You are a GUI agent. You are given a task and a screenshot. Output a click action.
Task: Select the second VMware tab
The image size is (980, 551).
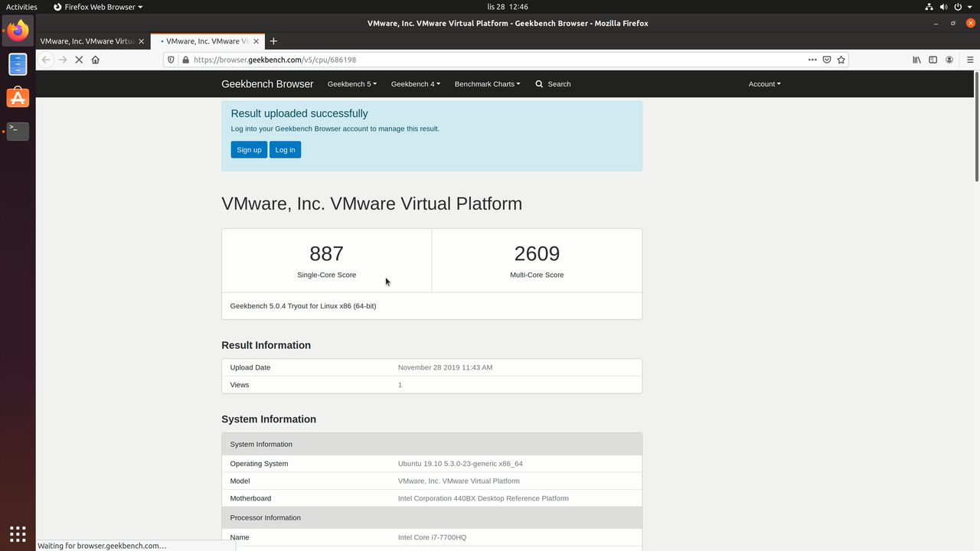click(x=207, y=41)
